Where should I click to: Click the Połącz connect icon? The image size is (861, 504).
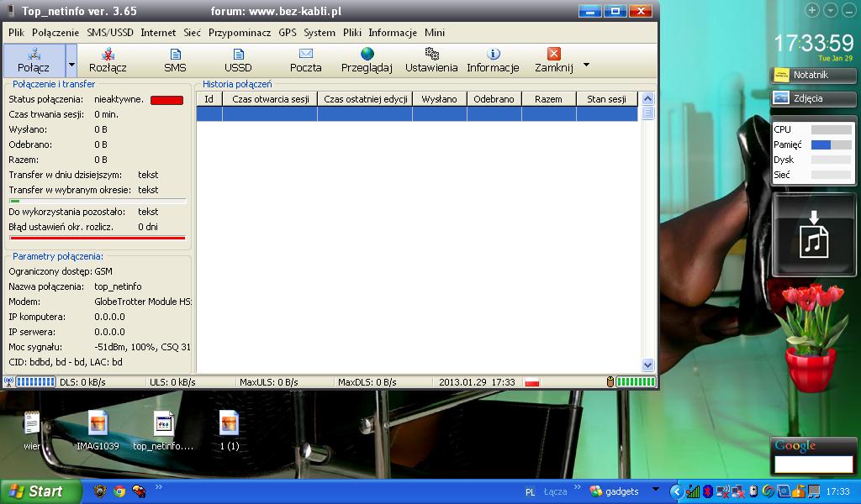pyautogui.click(x=34, y=55)
